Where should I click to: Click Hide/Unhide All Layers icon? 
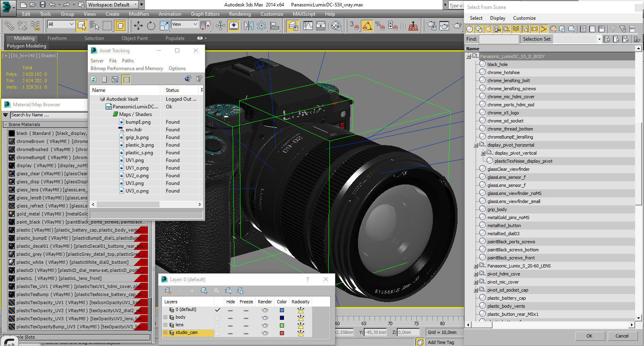[x=228, y=291]
